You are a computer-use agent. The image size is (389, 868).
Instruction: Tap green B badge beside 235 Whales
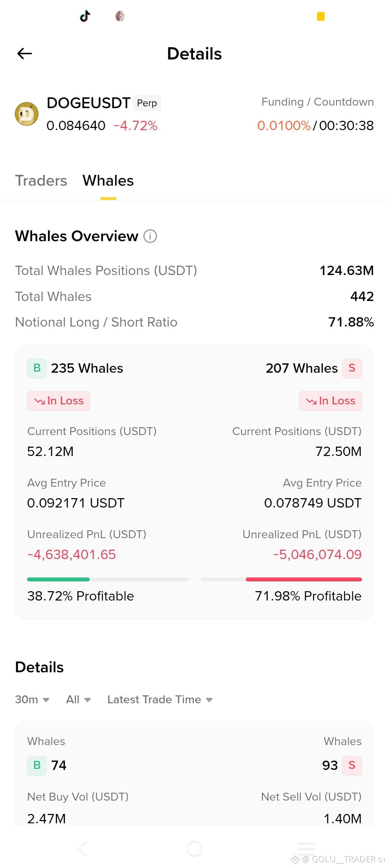(x=37, y=368)
